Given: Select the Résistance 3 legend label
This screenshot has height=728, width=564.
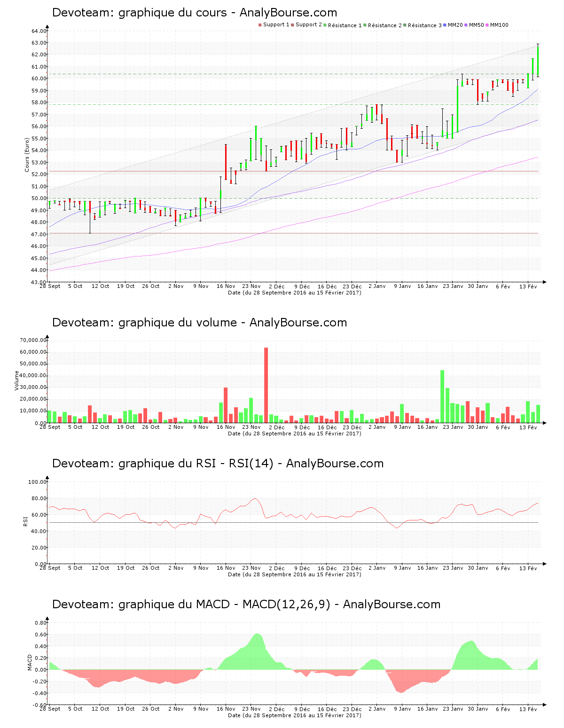Looking at the screenshot, I should pyautogui.click(x=425, y=25).
